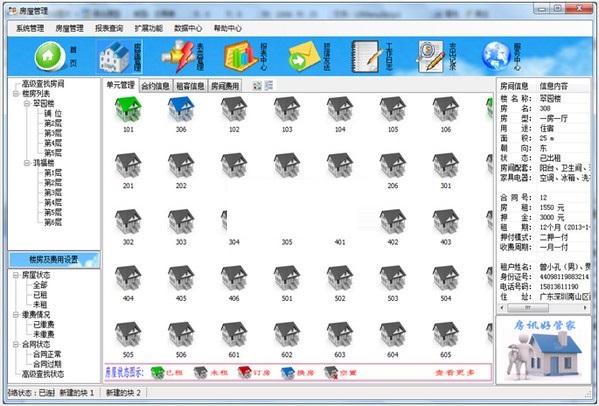
Task: Filter rooms by 已租 status
Action: point(40,295)
